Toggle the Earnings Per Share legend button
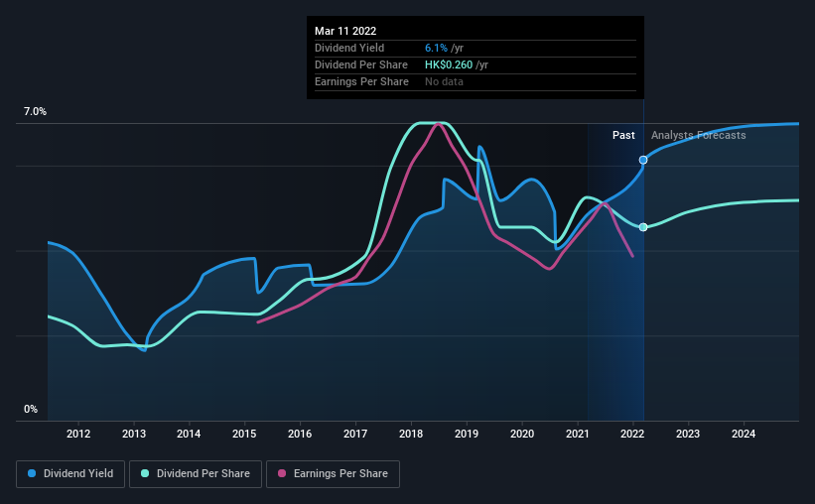Viewport: 815px width, 504px height. tap(333, 474)
